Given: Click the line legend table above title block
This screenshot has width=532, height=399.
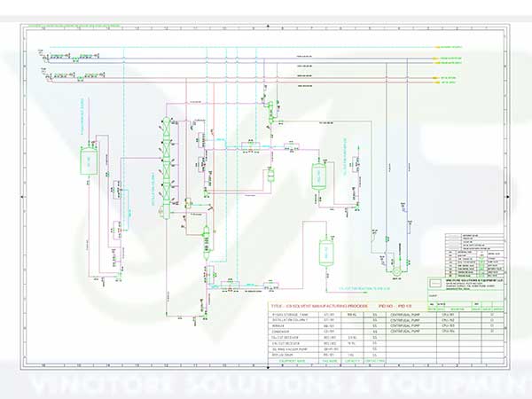Looking at the screenshot, I should click(x=474, y=255).
